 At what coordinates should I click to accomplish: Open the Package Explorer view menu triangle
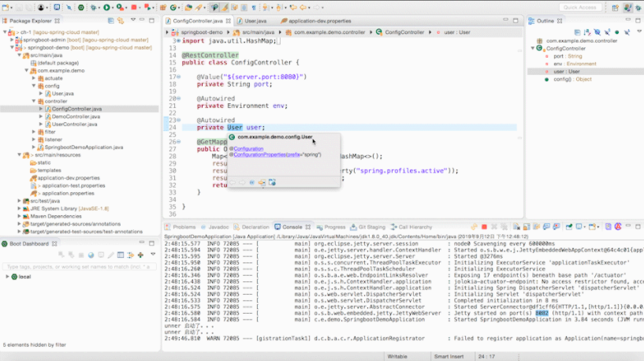point(133,20)
